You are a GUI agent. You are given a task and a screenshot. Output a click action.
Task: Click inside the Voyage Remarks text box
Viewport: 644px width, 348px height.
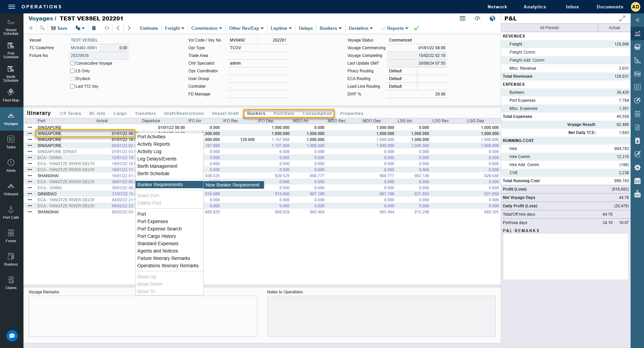click(x=143, y=316)
